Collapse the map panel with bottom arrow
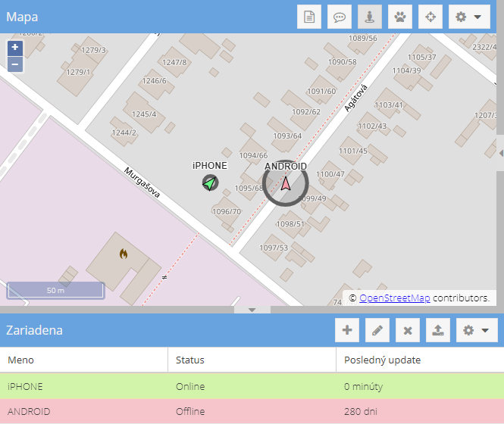This screenshot has height=424, width=504. point(252,310)
